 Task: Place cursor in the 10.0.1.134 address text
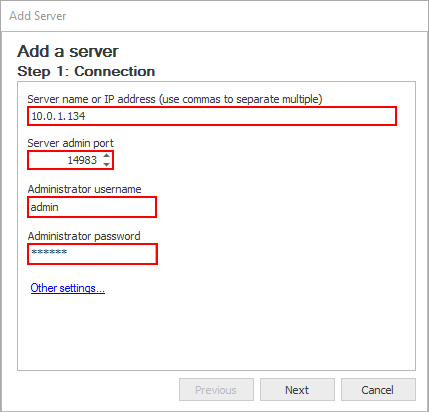point(58,116)
